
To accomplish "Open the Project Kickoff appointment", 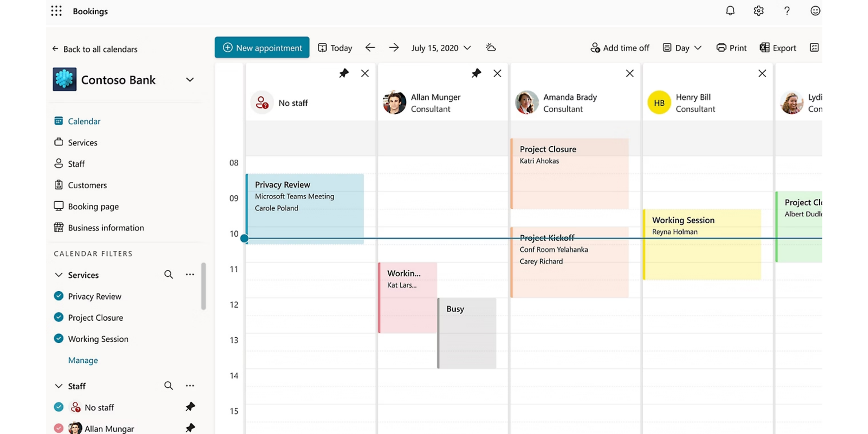I will pyautogui.click(x=569, y=262).
